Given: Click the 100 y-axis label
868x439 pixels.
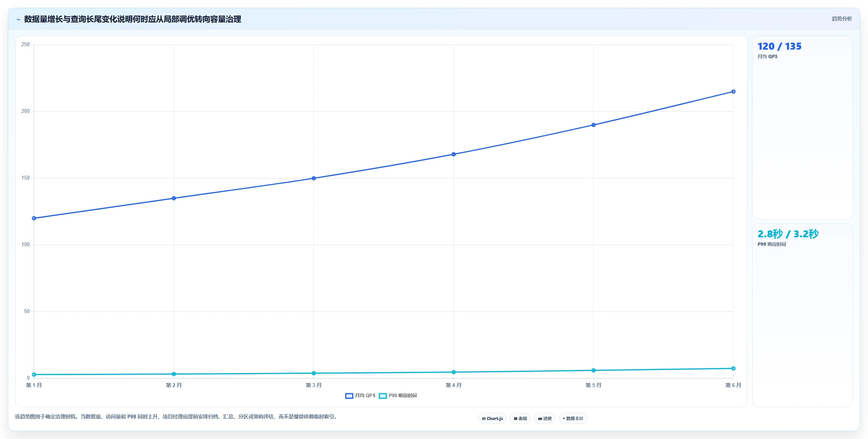Looking at the screenshot, I should 25,245.
